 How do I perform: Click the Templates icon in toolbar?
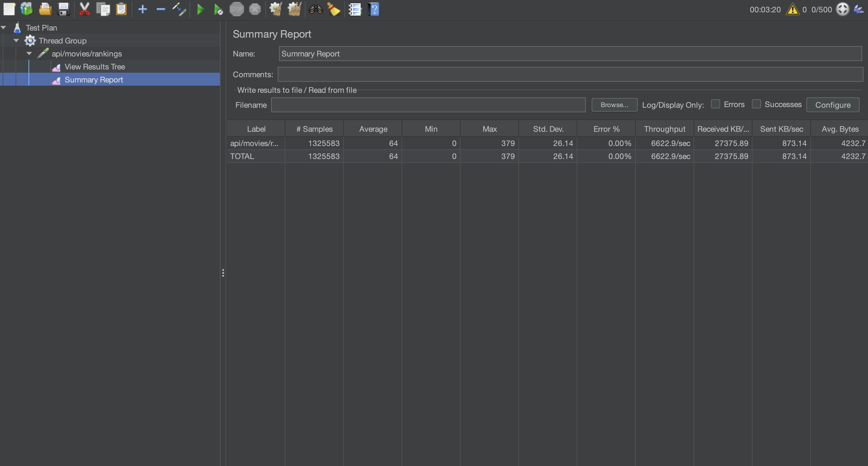[27, 9]
